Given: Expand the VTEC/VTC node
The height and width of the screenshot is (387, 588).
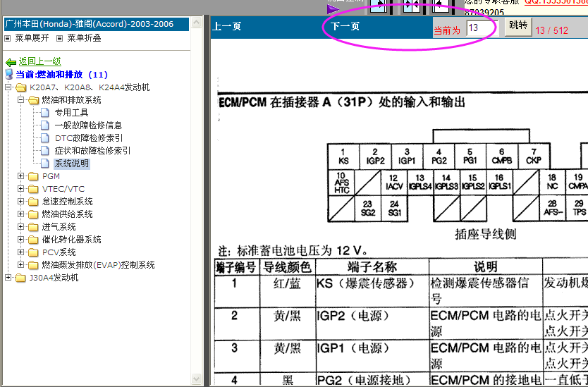Looking at the screenshot, I should [x=21, y=189].
